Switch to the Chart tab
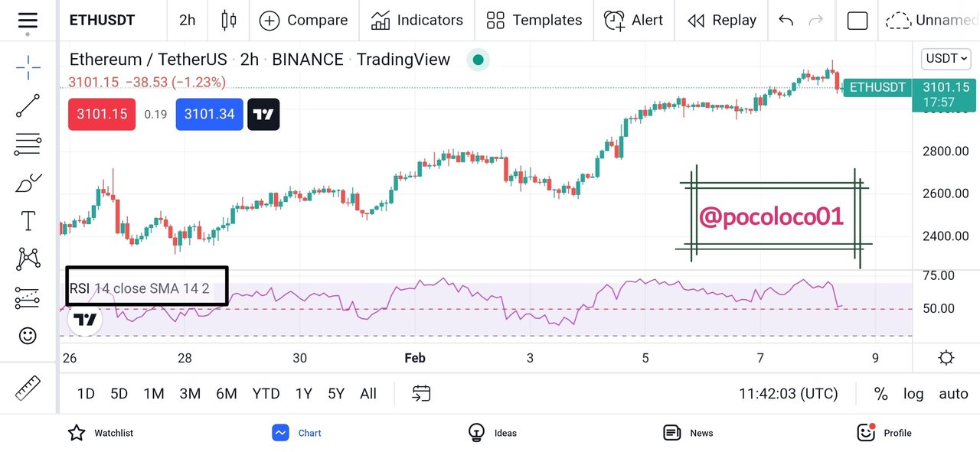The height and width of the screenshot is (452, 980). tap(297, 433)
